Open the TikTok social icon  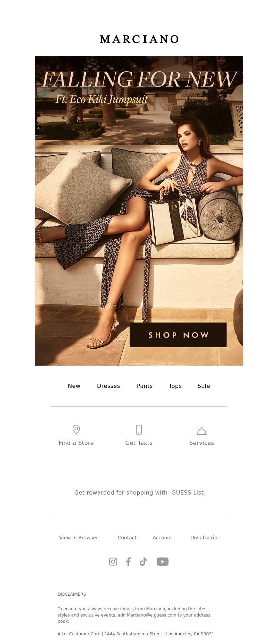click(143, 562)
